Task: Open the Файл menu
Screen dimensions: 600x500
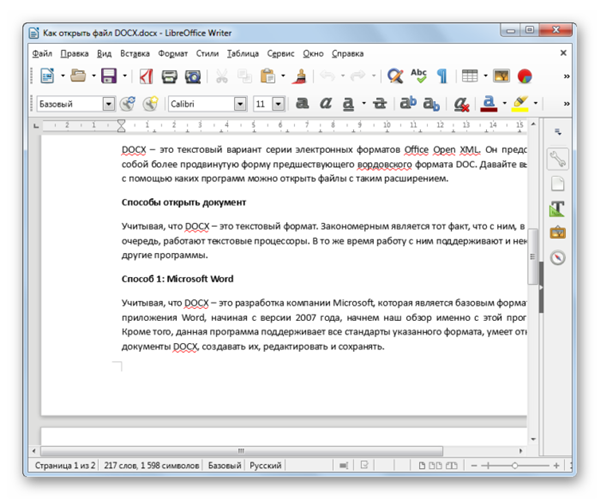Action: point(42,54)
